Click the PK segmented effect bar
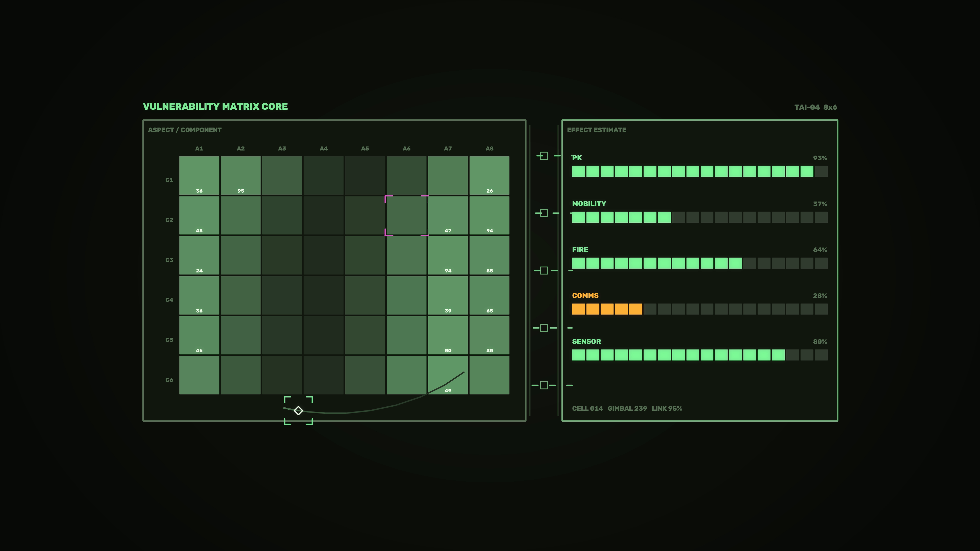 [x=700, y=171]
